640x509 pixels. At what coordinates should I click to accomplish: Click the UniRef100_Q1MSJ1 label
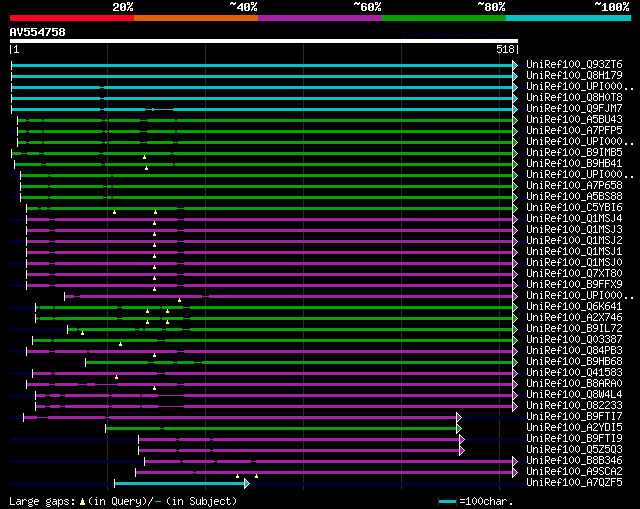(574, 252)
